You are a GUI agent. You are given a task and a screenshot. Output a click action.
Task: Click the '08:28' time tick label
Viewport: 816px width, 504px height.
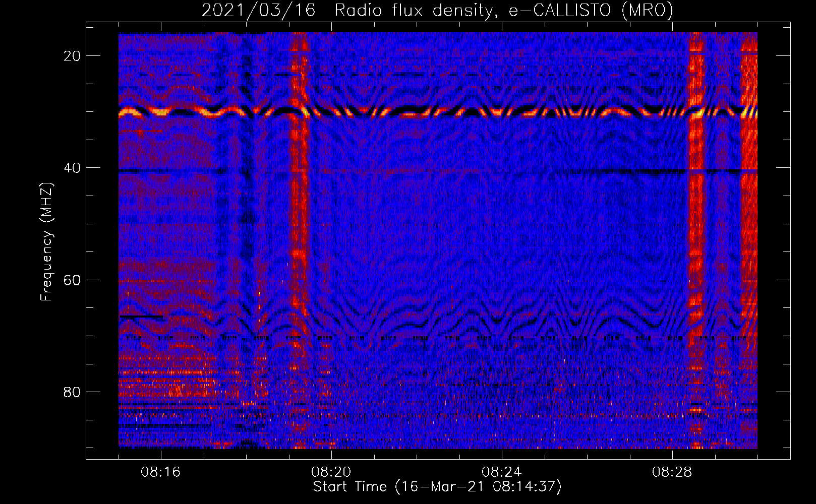pos(672,472)
